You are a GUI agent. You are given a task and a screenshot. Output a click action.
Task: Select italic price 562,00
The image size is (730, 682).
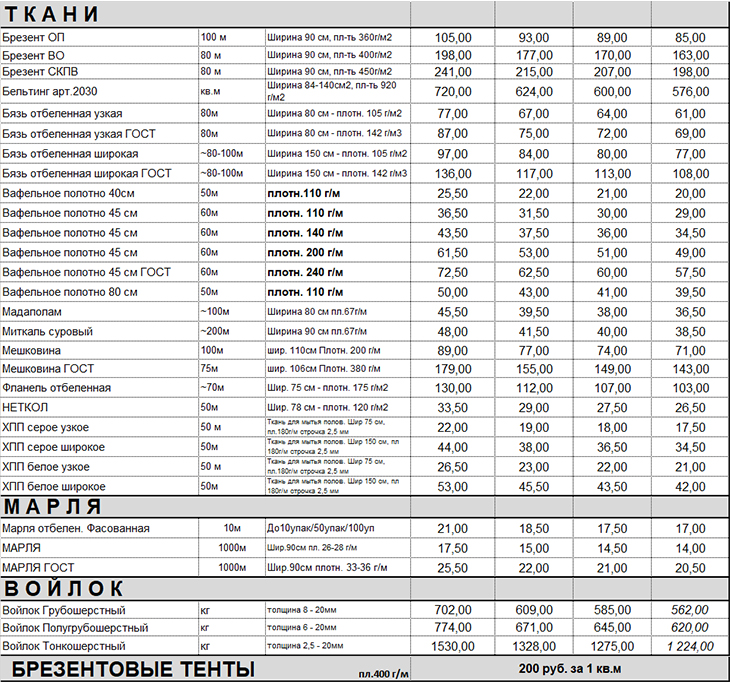click(x=690, y=610)
